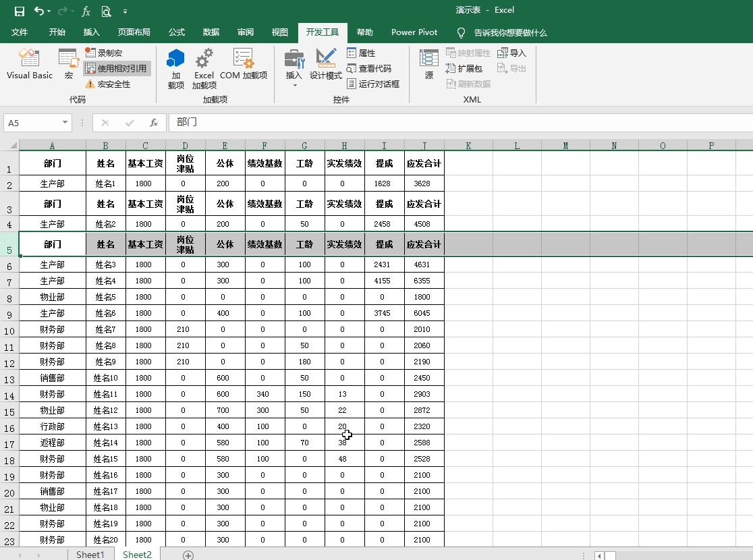
Task: Toggle 使用相对引用 relative references
Action: (x=117, y=69)
